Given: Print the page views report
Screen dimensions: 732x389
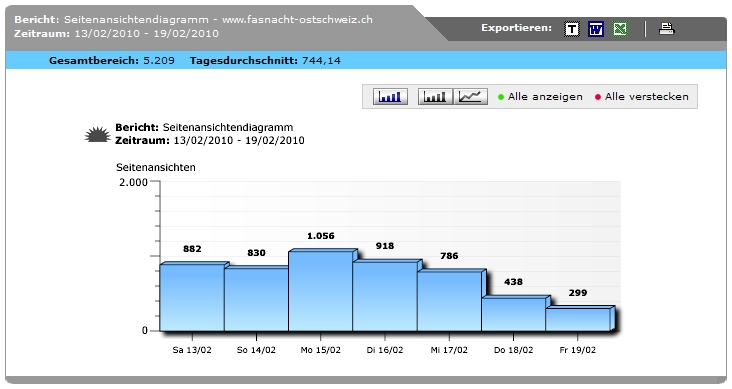Looking at the screenshot, I should [x=666, y=29].
